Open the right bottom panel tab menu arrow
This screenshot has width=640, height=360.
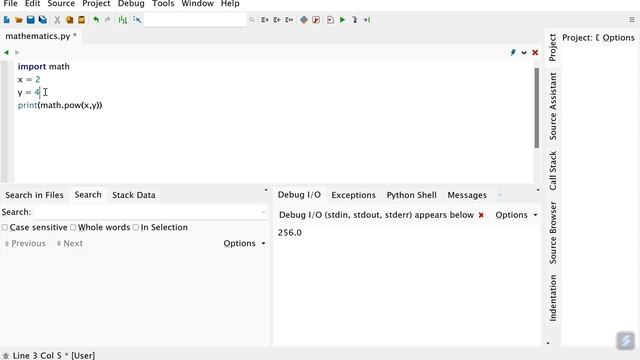tap(538, 190)
